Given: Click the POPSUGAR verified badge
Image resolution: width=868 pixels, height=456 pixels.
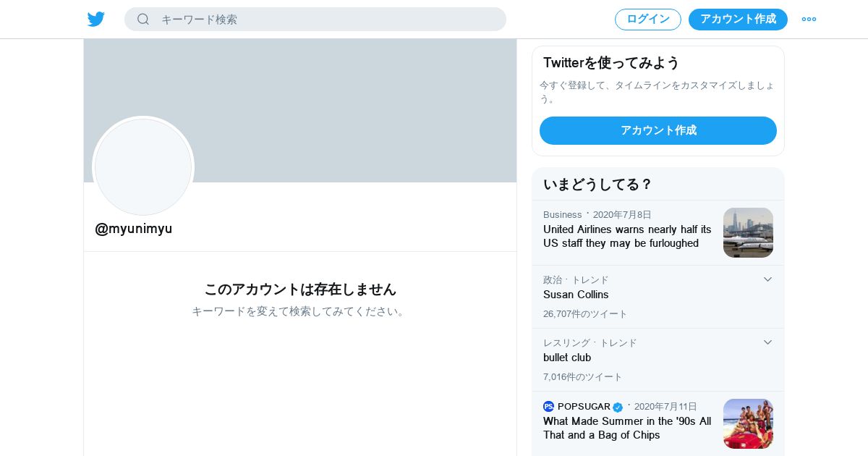Looking at the screenshot, I should click(618, 408).
